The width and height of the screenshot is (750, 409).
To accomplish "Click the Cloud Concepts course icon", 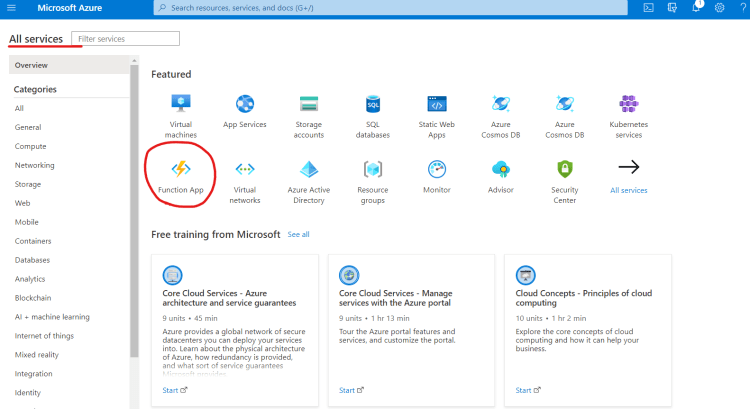I will pyautogui.click(x=526, y=275).
